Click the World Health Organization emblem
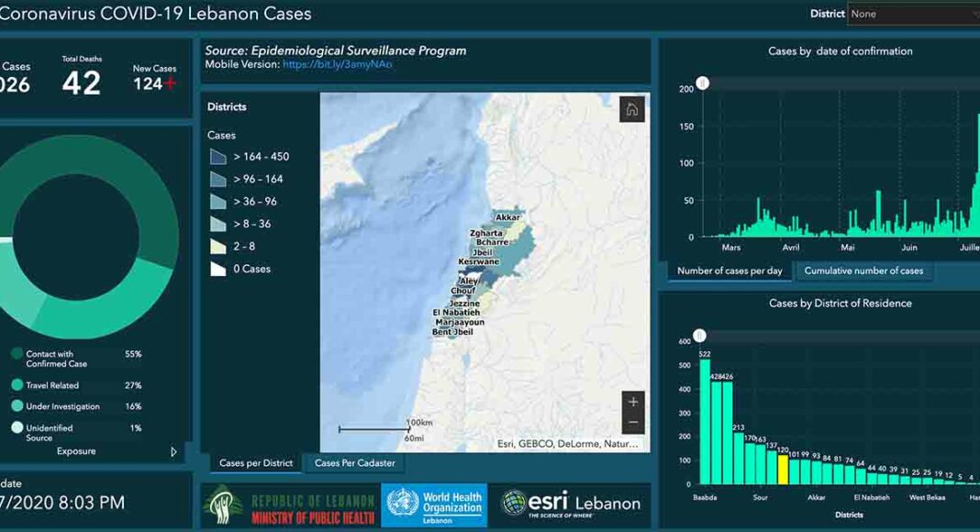The width and height of the screenshot is (980, 532). (403, 505)
